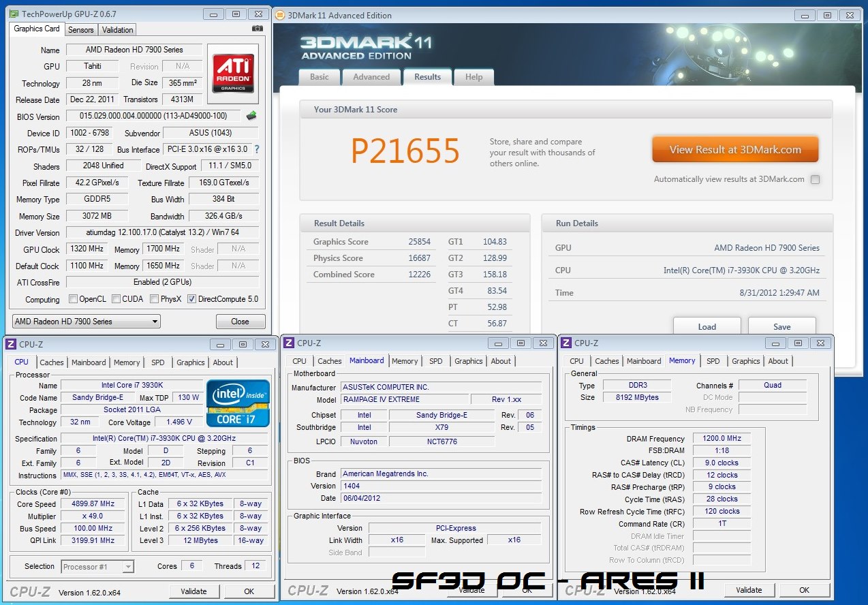This screenshot has height=605, width=868.
Task: Click the Driver Version field in GPU-Z
Action: (x=162, y=232)
